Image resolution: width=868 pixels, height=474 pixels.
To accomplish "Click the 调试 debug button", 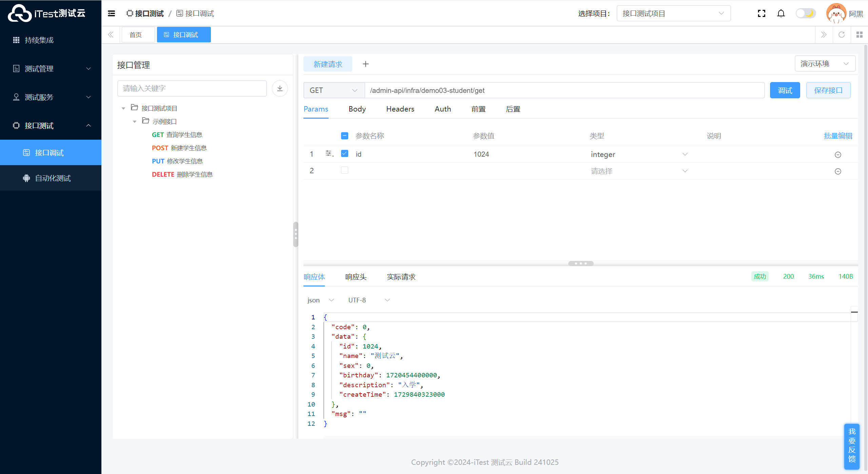I will (x=785, y=91).
